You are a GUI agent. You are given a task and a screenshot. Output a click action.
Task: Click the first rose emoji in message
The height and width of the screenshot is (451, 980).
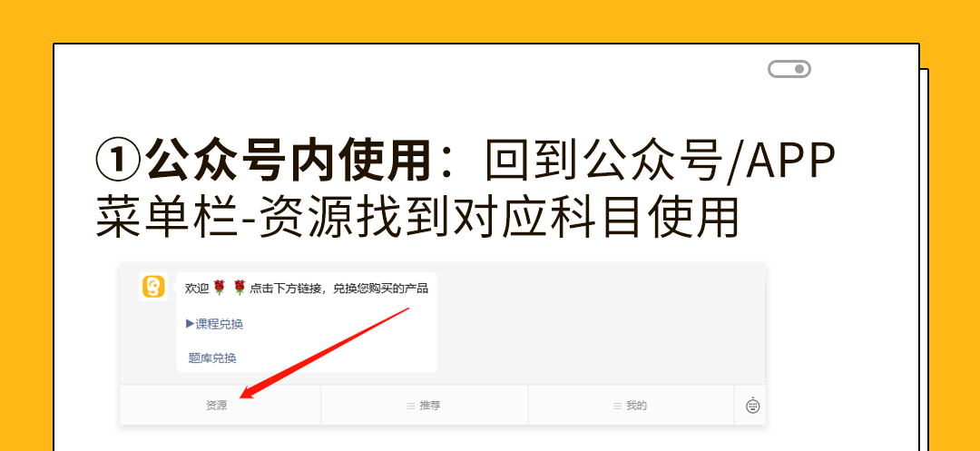219,288
